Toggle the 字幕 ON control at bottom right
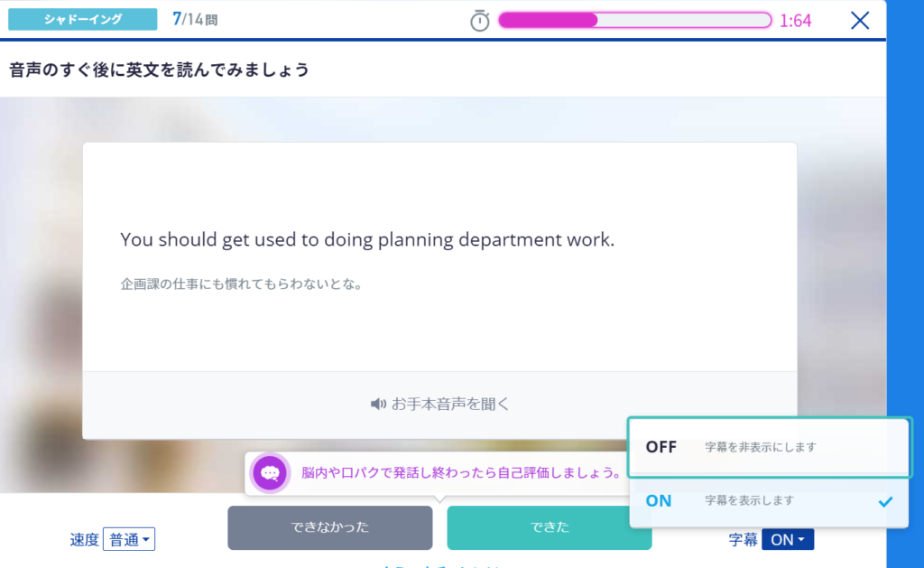Viewport: 924px width, 568px height. pos(787,538)
